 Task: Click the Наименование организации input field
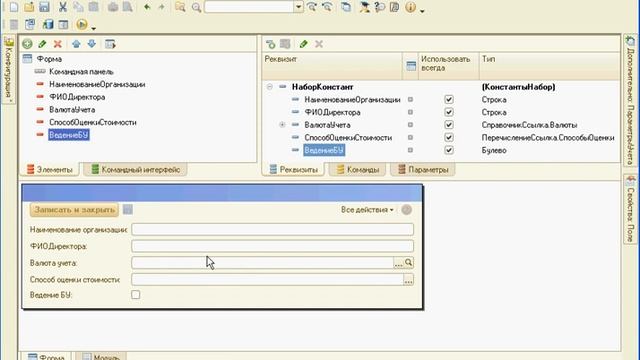pyautogui.click(x=272, y=229)
